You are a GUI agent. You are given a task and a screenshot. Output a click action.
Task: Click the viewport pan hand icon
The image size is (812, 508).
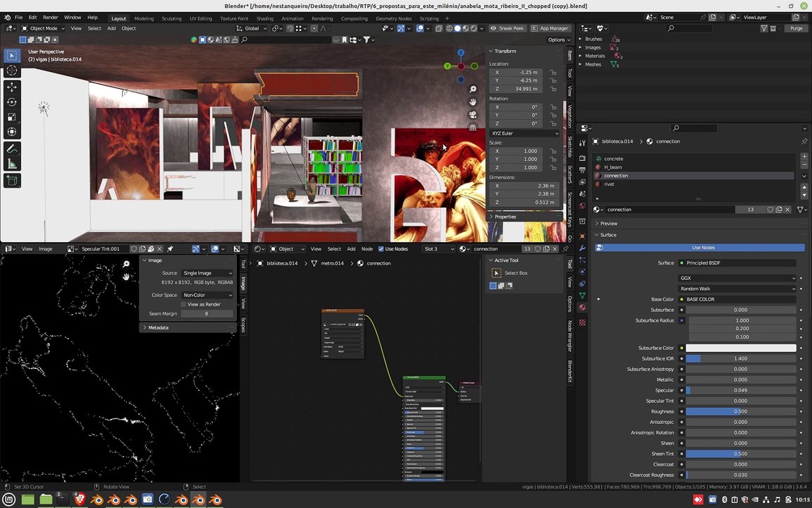[472, 102]
